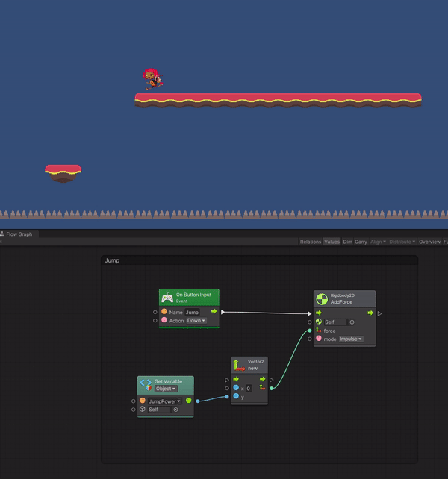This screenshot has width=448, height=479.
Task: Open the Object scope dropdown on Get Variable
Action: click(x=166, y=389)
